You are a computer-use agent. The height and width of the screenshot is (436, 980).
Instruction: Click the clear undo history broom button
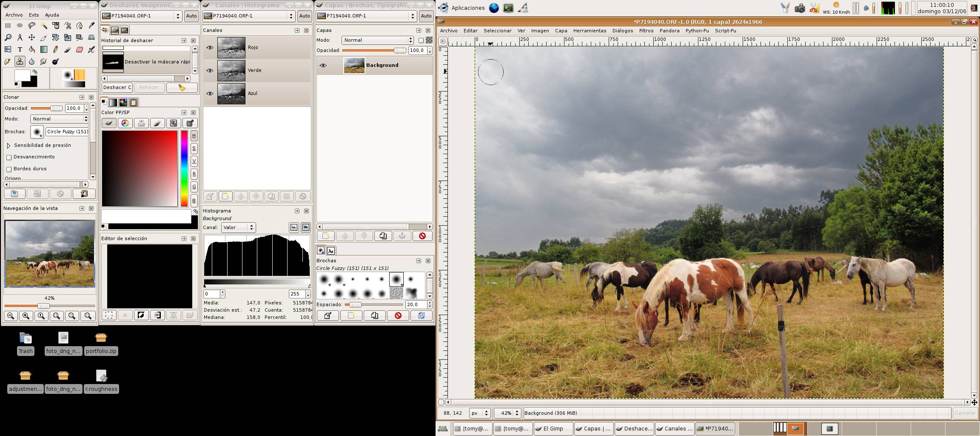[x=182, y=87]
